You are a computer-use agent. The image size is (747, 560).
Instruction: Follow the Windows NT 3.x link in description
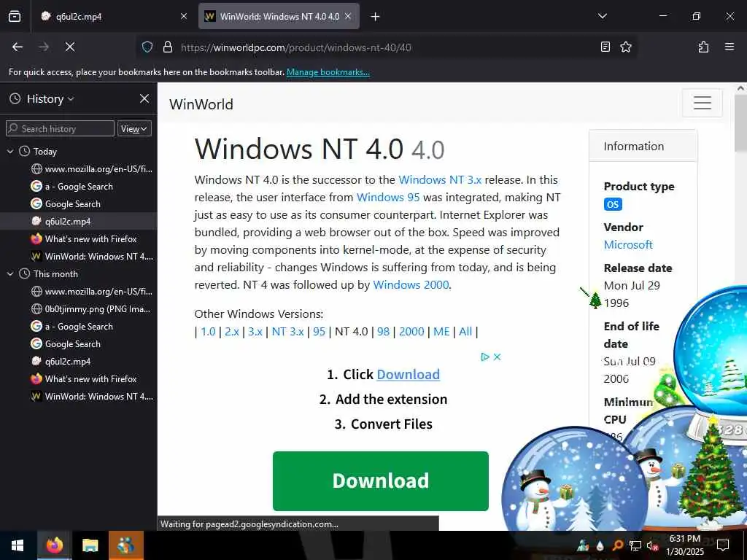[x=440, y=180]
